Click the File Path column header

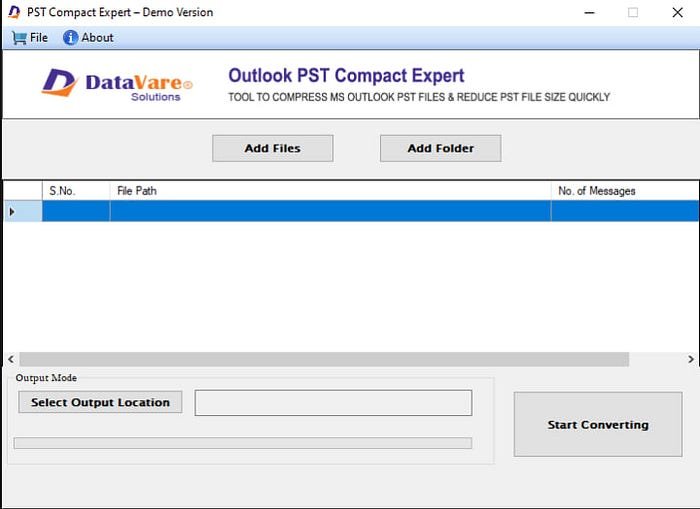tap(330, 191)
